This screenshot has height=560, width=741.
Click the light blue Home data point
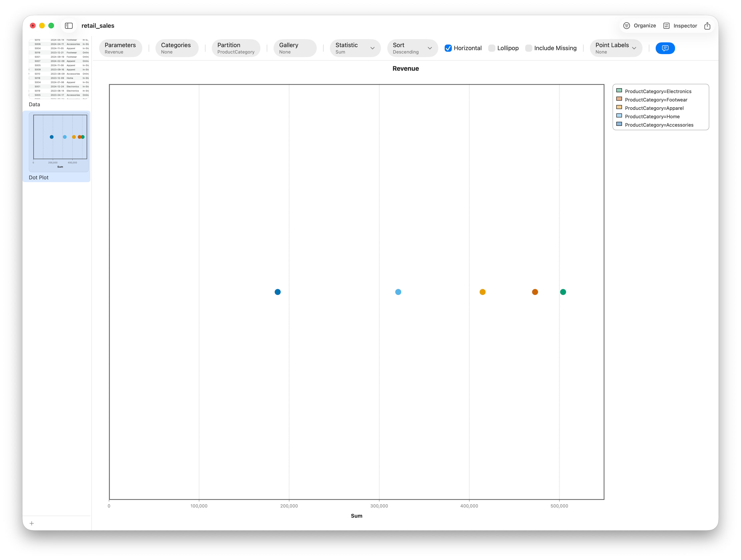click(x=398, y=292)
